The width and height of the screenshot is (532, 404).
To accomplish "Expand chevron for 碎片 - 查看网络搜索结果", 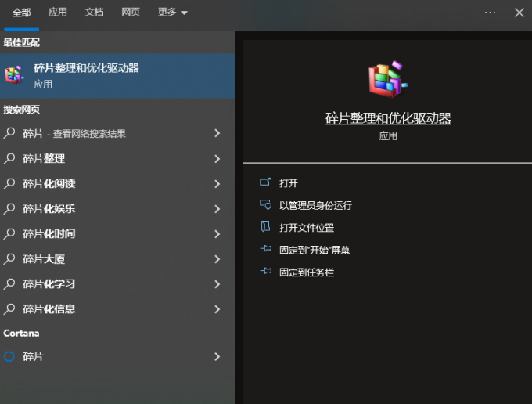I will (217, 133).
